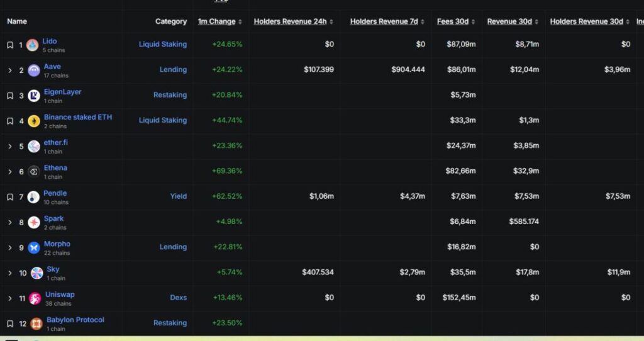Image resolution: width=644 pixels, height=341 pixels.
Task: Open Liquid Staking category in Binance row
Action: click(163, 120)
